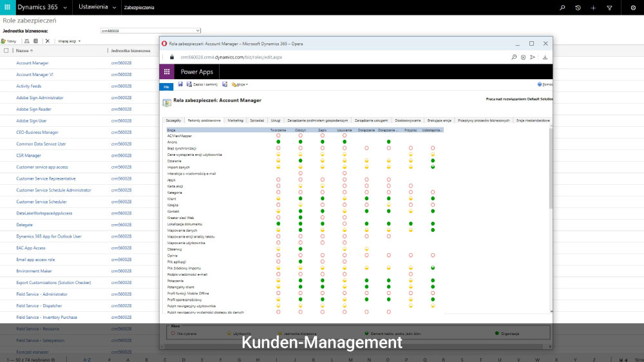Open the Activity Feeds role link
Screen dimensions: 644x362
point(29,86)
